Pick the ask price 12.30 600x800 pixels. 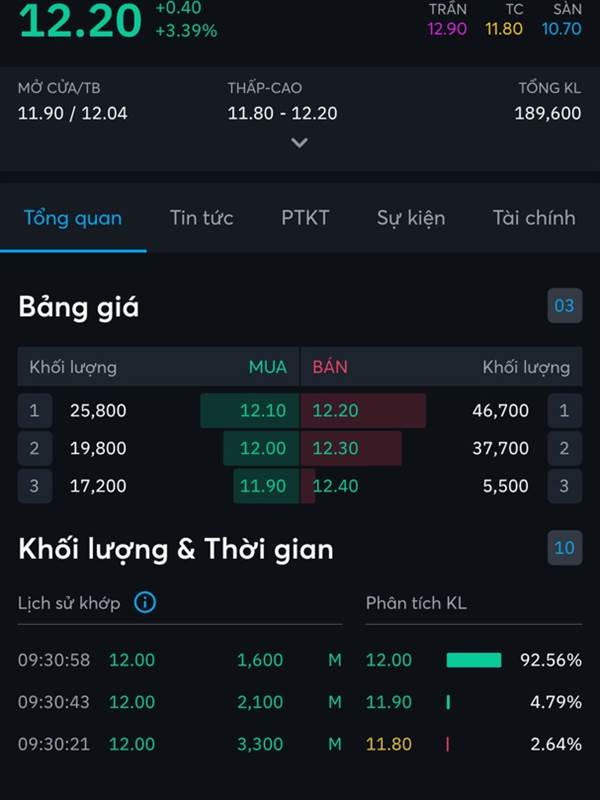click(x=335, y=448)
